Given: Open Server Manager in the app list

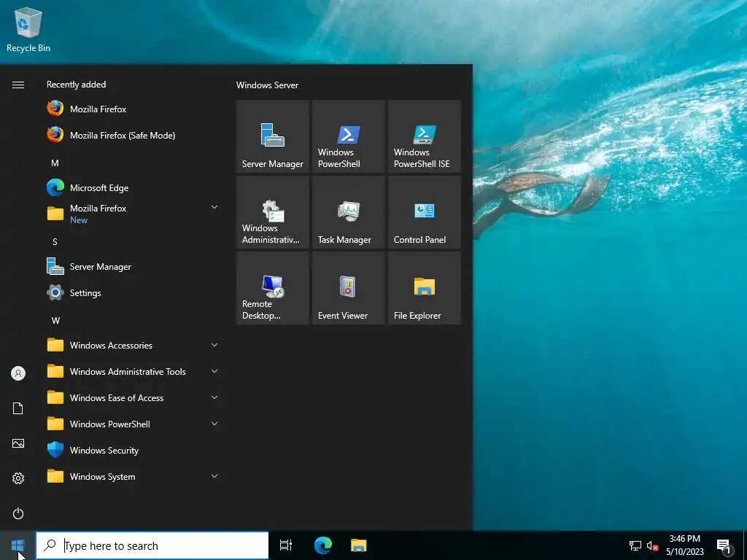Looking at the screenshot, I should 133,267.
